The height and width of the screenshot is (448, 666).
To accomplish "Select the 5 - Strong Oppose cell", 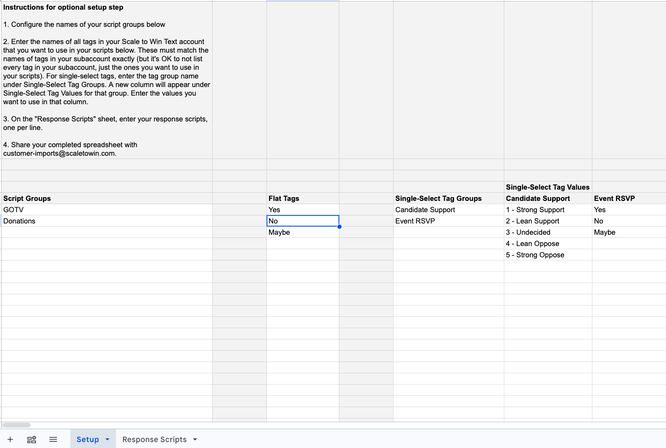I will point(548,255).
